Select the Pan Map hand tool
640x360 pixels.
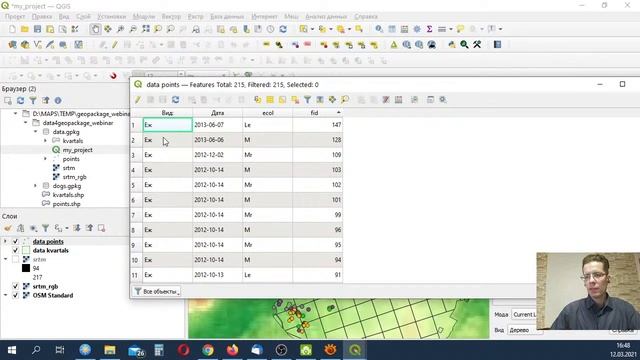point(95,29)
